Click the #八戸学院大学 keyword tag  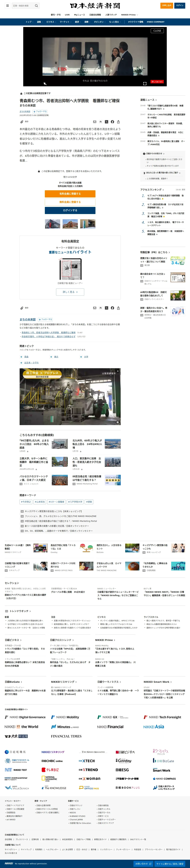coord(75,502)
